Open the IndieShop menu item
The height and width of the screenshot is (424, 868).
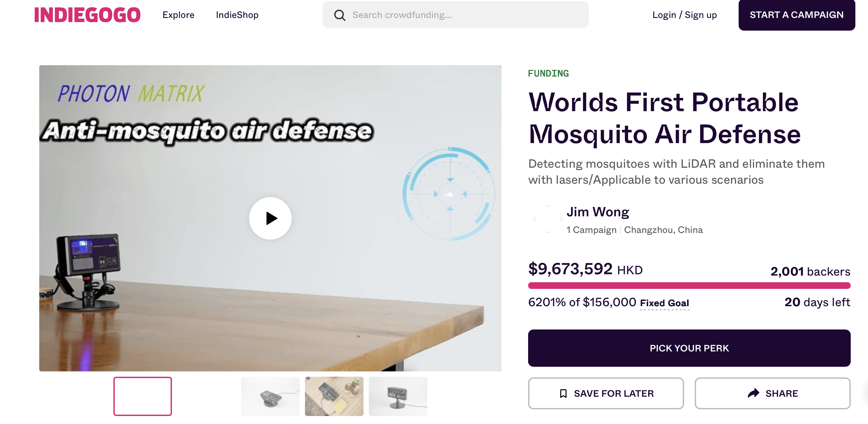[x=237, y=15]
